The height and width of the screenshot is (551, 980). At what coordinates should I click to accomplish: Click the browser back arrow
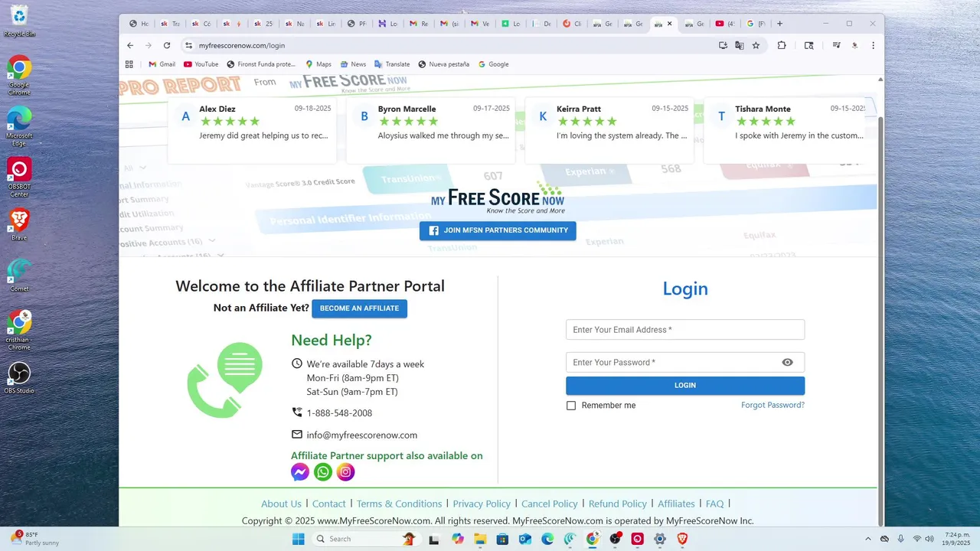(130, 45)
